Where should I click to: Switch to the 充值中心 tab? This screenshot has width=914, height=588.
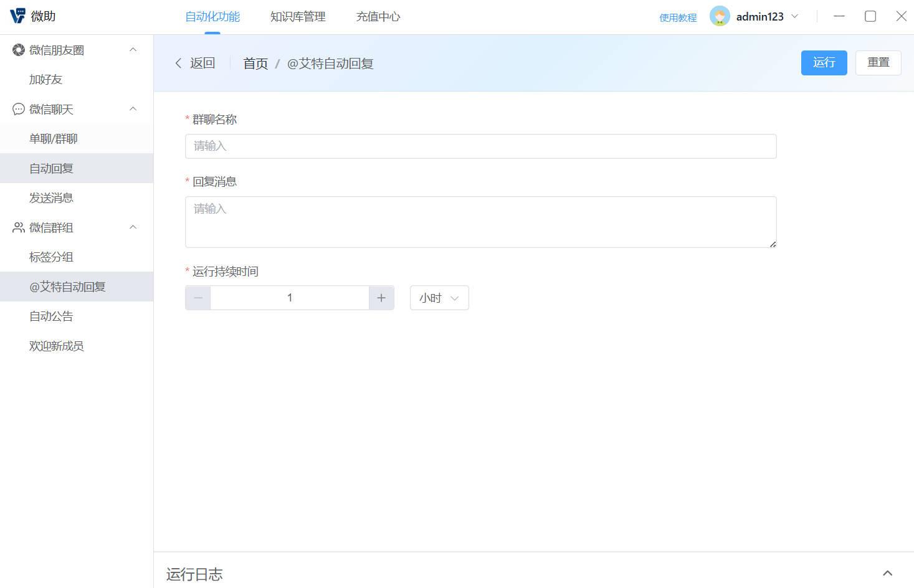[378, 17]
